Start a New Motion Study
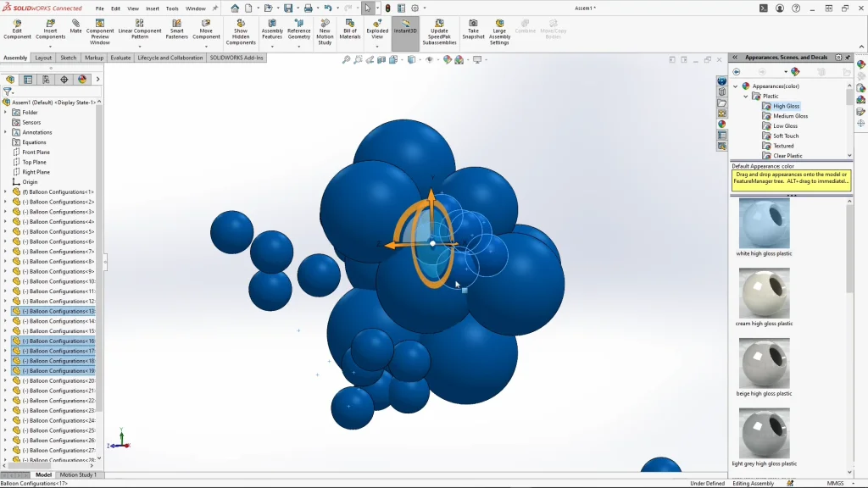The height and width of the screenshot is (488, 868). [x=325, y=32]
